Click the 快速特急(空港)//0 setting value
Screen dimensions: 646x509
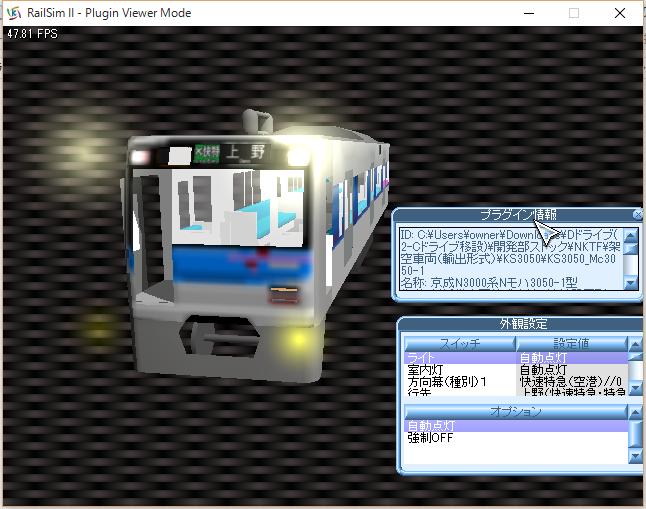click(x=572, y=382)
